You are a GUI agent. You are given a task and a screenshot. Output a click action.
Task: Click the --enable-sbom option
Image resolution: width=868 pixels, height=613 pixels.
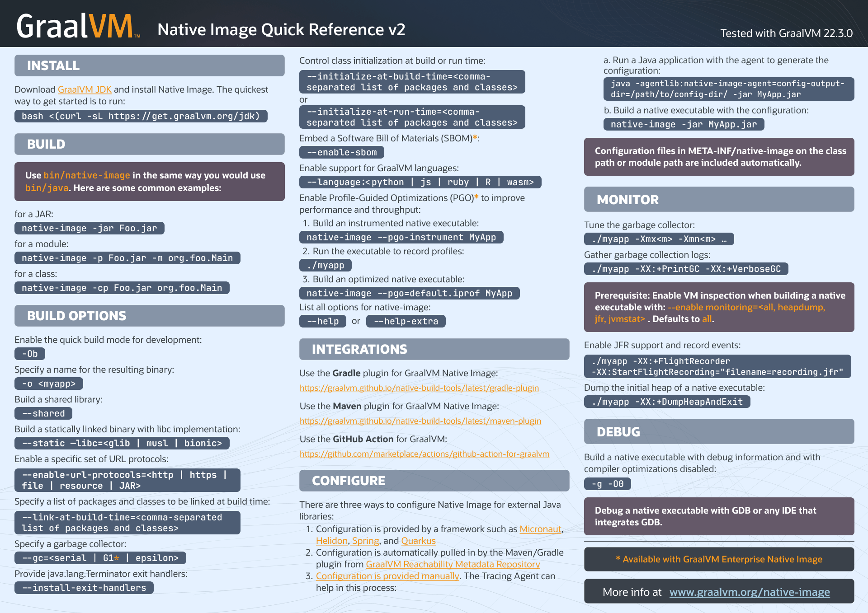coord(342,152)
